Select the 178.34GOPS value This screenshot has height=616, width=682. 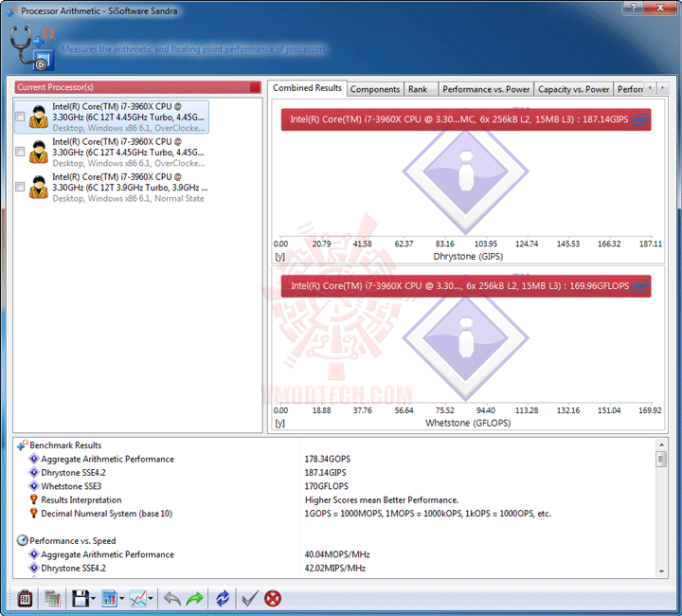328,459
